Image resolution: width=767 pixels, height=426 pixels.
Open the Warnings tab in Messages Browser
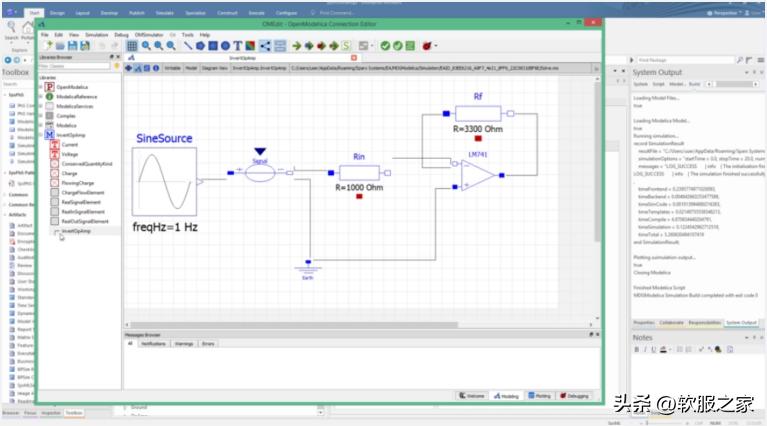pos(184,343)
